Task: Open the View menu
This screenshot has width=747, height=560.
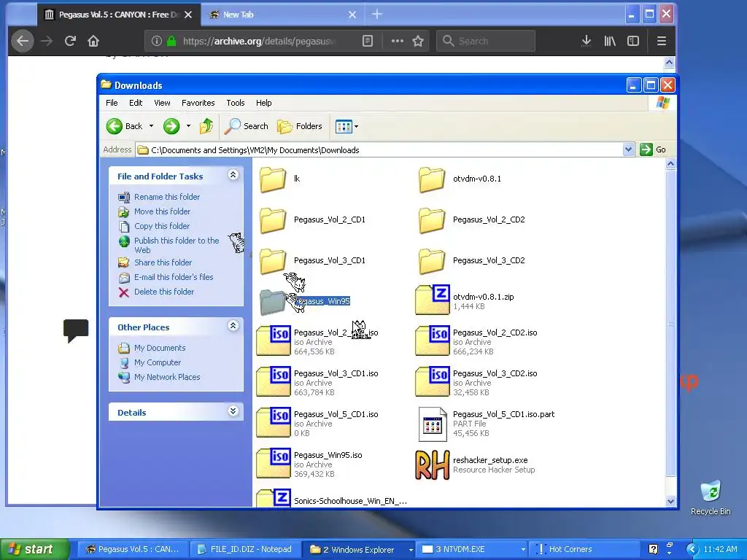Action: click(x=162, y=103)
